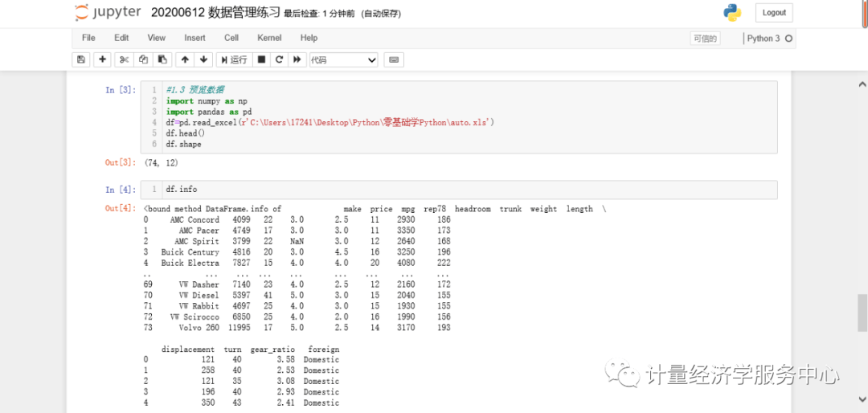The height and width of the screenshot is (413, 868).
Task: Restart the kernel icon
Action: coord(280,59)
